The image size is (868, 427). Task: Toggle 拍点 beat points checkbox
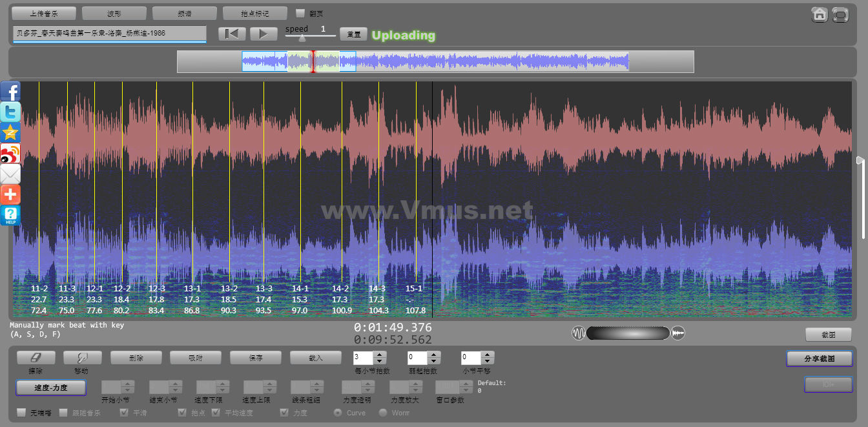coord(182,412)
